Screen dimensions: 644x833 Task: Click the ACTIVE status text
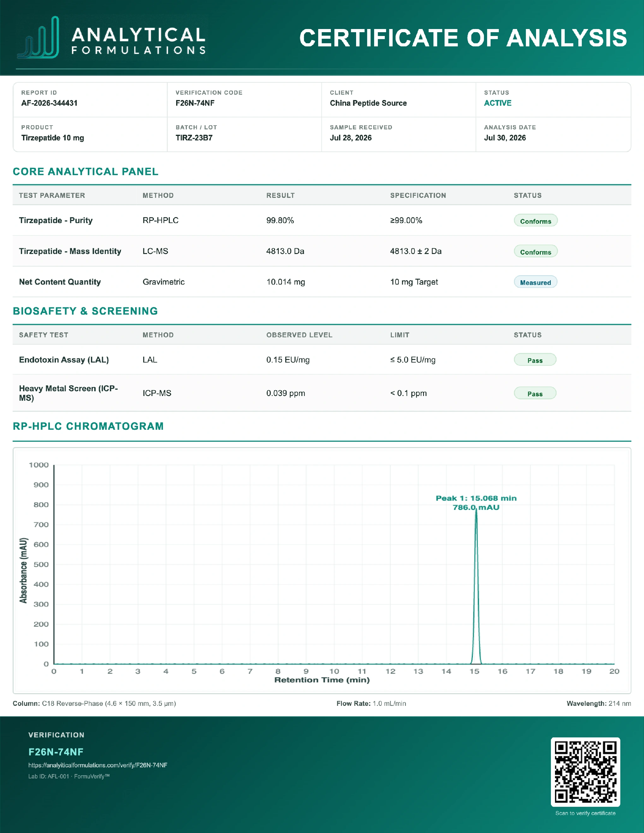click(x=498, y=103)
